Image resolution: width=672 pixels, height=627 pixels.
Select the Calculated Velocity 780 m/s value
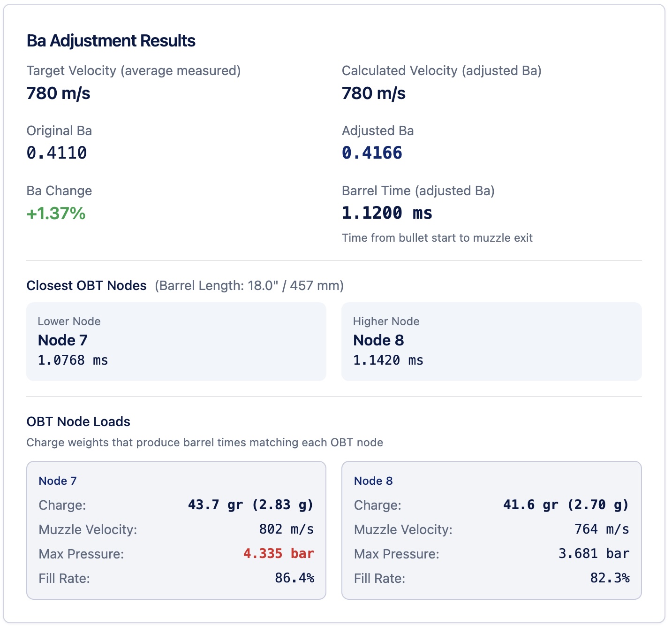point(373,93)
